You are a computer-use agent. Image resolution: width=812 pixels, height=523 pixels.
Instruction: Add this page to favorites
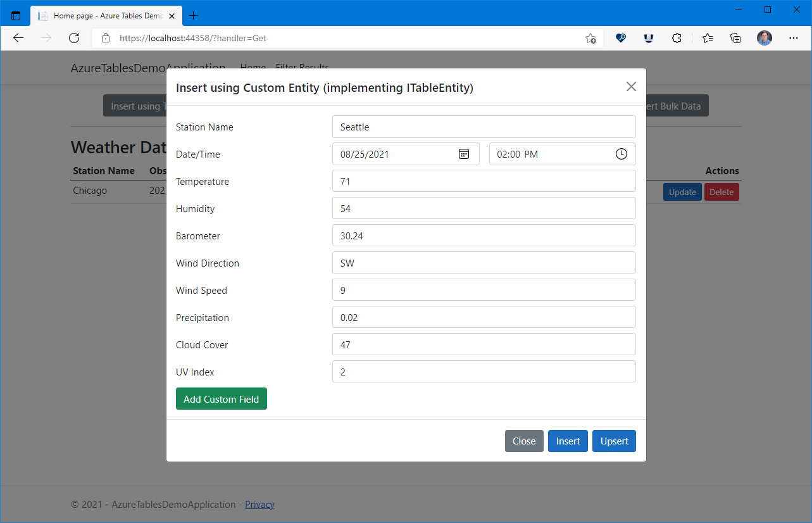(590, 38)
